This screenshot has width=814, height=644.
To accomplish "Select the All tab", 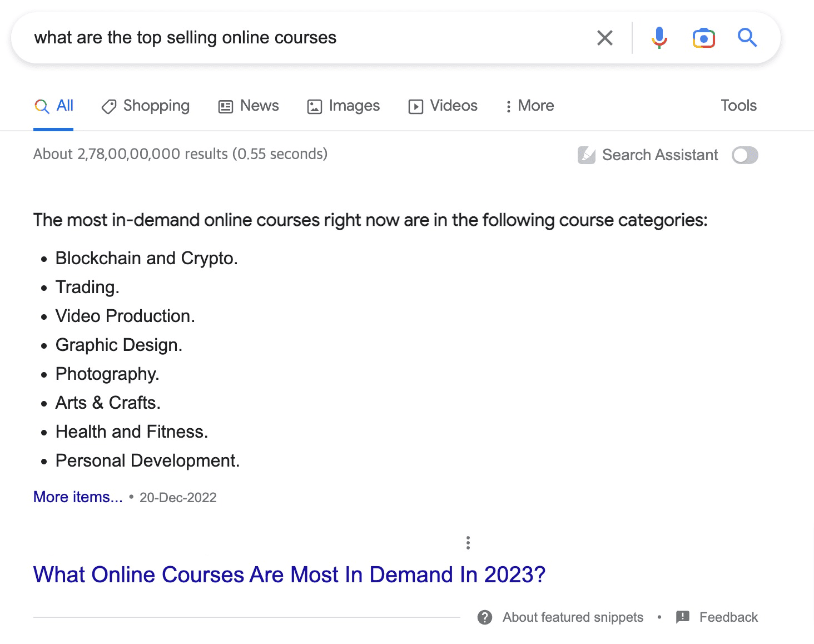I will point(54,106).
